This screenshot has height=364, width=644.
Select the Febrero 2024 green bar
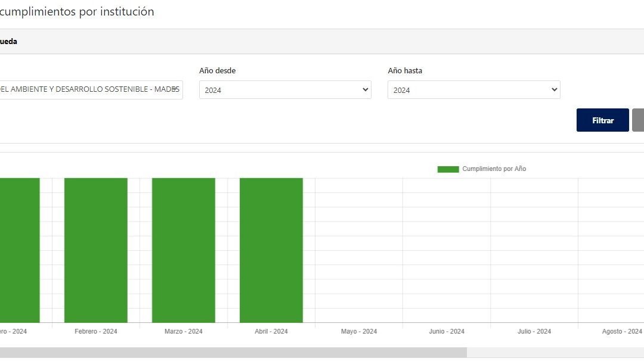[96, 250]
